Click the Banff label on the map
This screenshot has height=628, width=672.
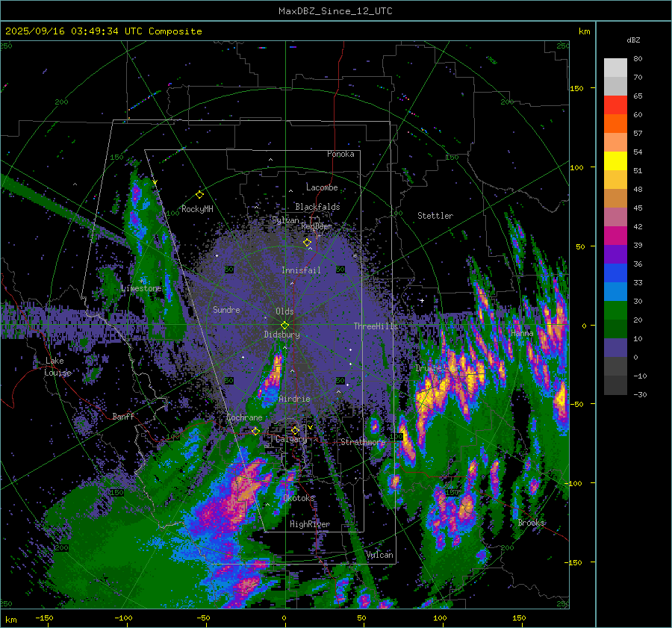(123, 416)
